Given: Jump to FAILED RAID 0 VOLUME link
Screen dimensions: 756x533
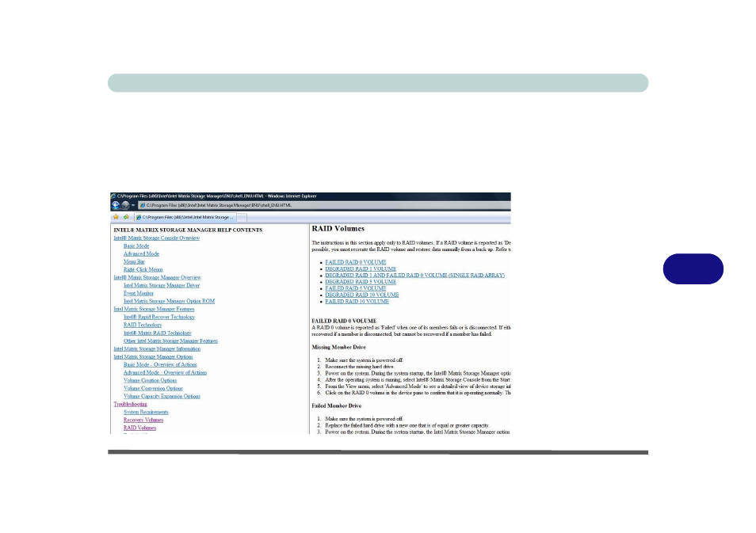Looking at the screenshot, I should (x=356, y=263).
